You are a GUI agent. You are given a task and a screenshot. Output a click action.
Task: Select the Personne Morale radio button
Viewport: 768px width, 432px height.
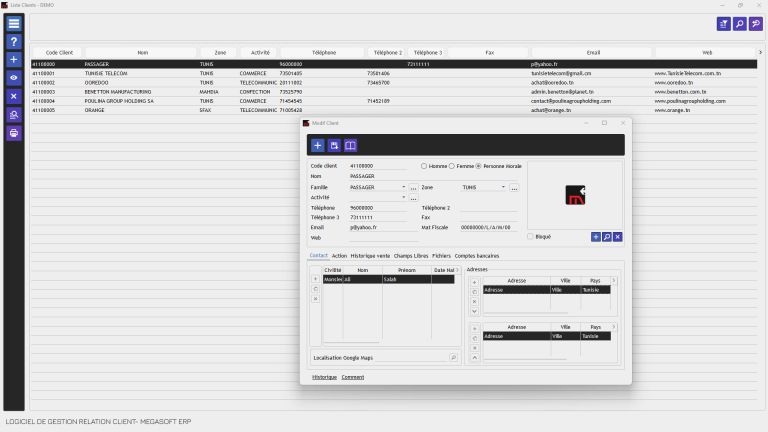(x=479, y=166)
